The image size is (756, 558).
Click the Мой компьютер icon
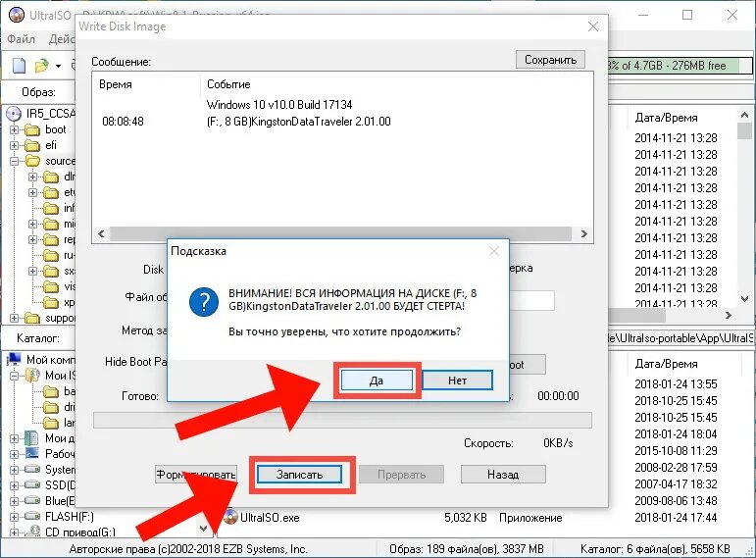click(14, 359)
